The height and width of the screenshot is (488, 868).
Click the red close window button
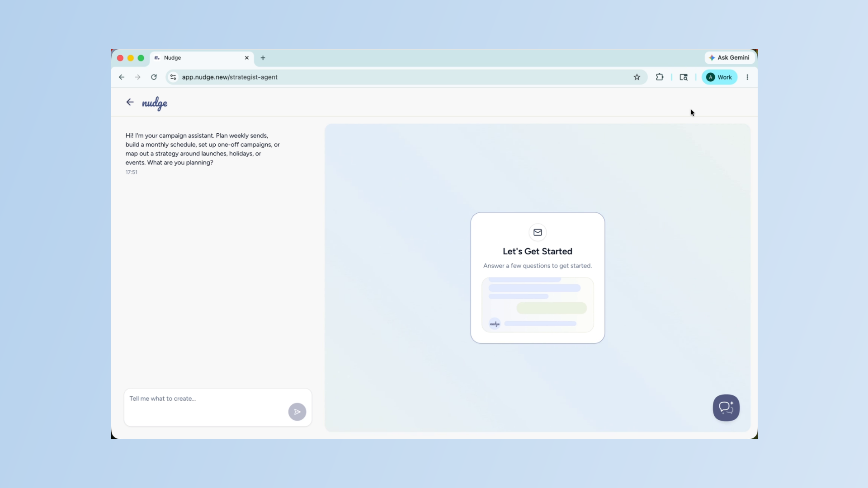pyautogui.click(x=120, y=58)
